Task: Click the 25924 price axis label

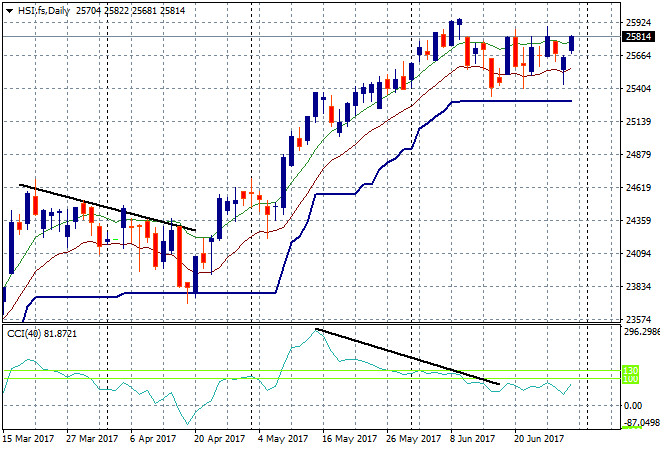Action: pyautogui.click(x=638, y=22)
